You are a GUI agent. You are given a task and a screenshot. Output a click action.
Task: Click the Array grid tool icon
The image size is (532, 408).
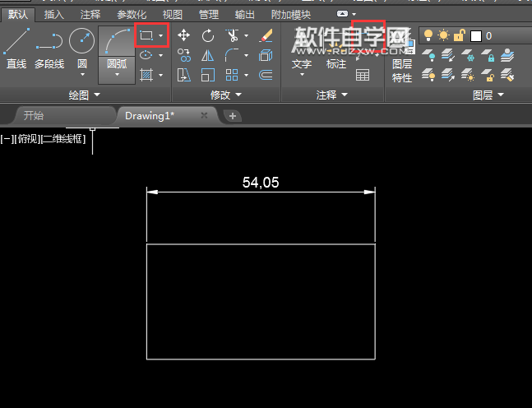[232, 75]
